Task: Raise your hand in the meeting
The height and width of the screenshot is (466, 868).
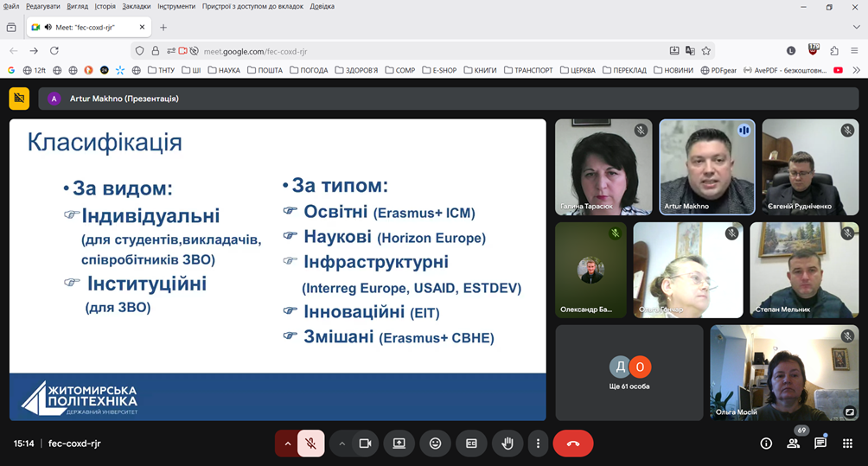Action: tap(507, 444)
